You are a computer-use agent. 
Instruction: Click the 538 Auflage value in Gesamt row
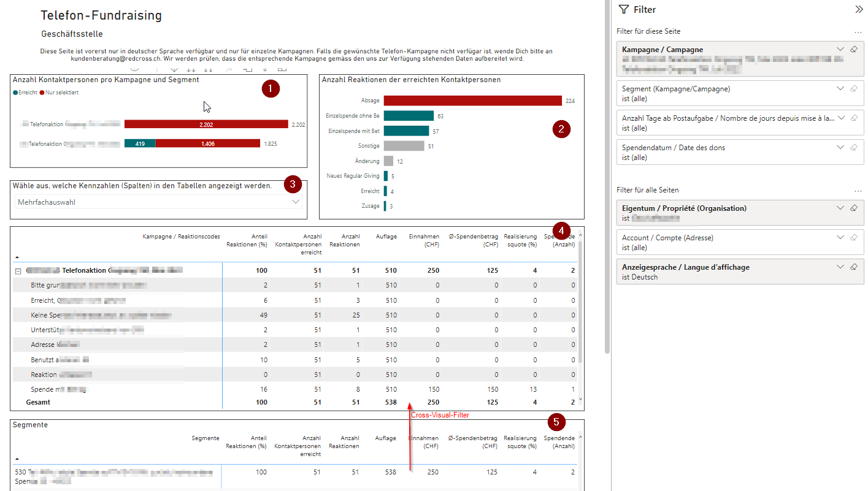pyautogui.click(x=391, y=403)
